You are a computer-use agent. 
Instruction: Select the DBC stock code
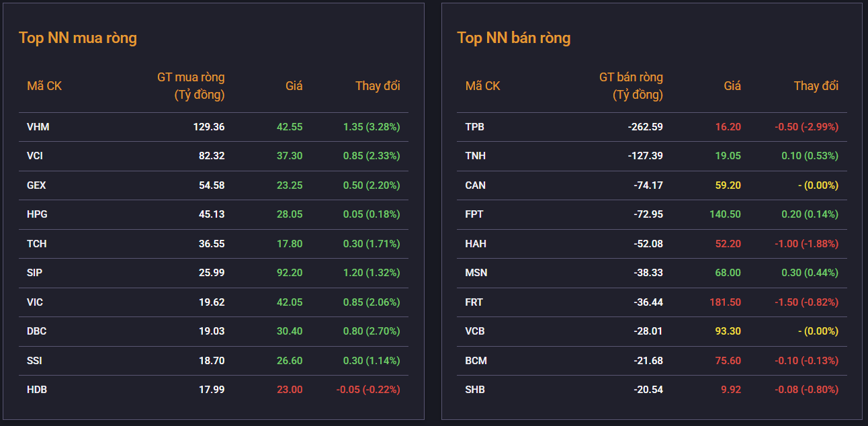[x=37, y=331]
